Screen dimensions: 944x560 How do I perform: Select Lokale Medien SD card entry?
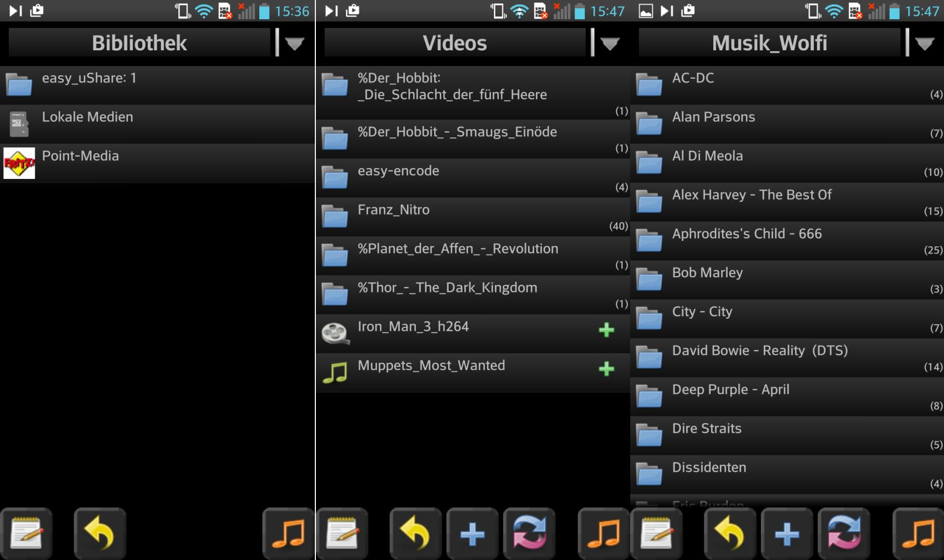[157, 124]
